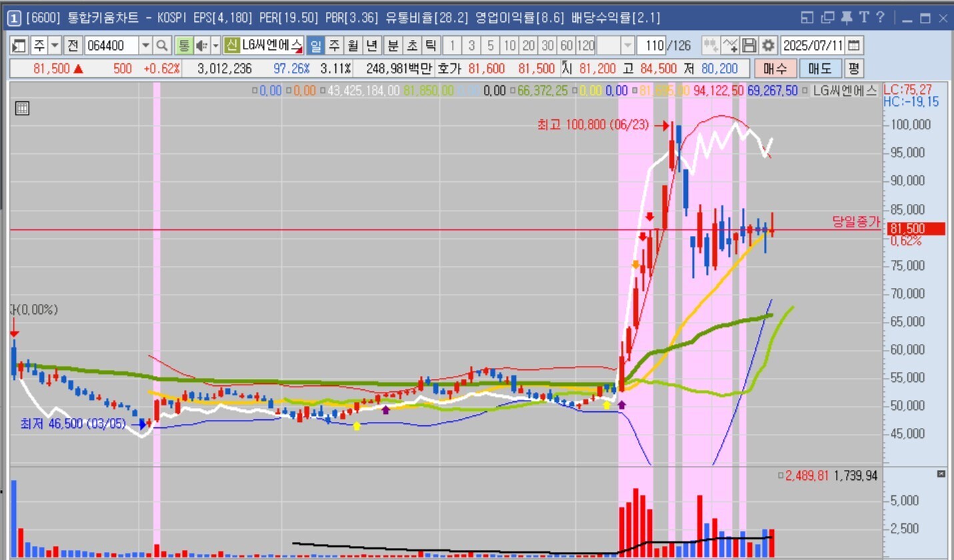Image resolution: width=954 pixels, height=560 pixels.
Task: Click the 매도 sell button
Action: (821, 69)
